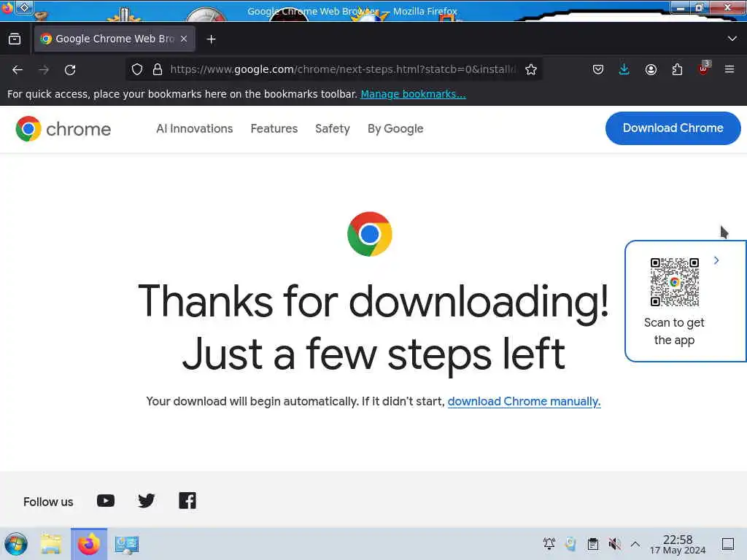Image resolution: width=747 pixels, height=560 pixels.
Task: Save page to Pocket
Action: click(598, 69)
